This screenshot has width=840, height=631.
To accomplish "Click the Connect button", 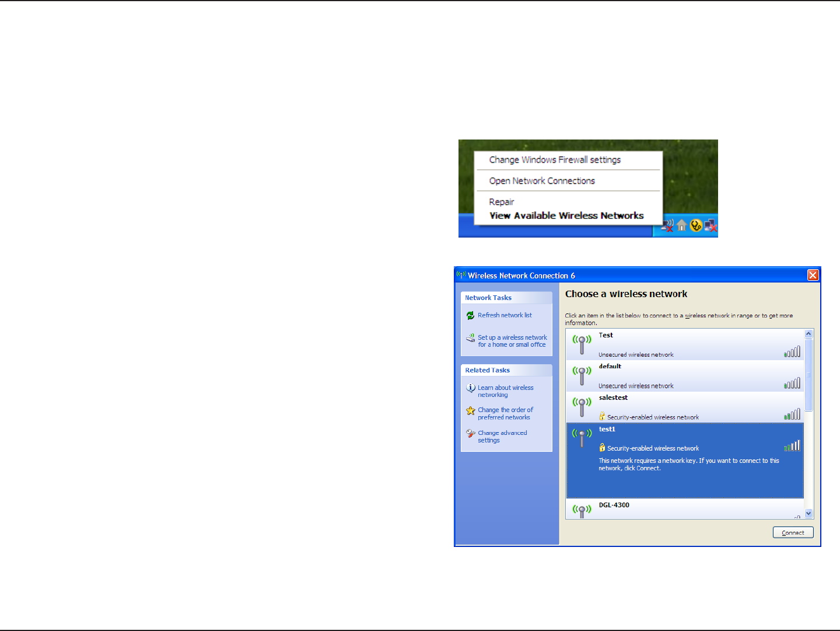I will coord(793,532).
